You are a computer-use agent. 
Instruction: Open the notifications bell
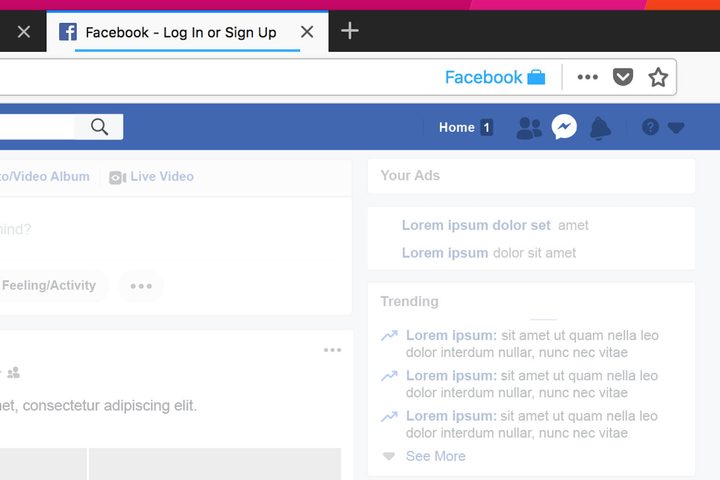pyautogui.click(x=599, y=128)
